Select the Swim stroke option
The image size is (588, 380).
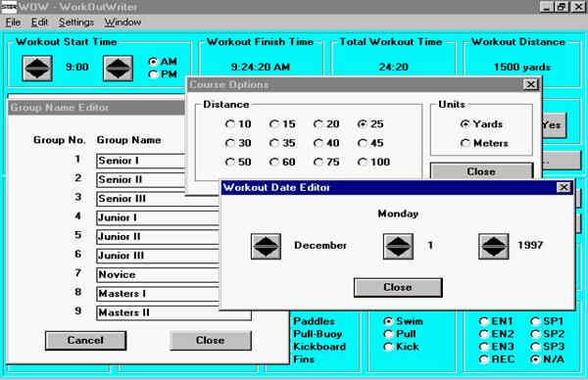(x=403, y=321)
